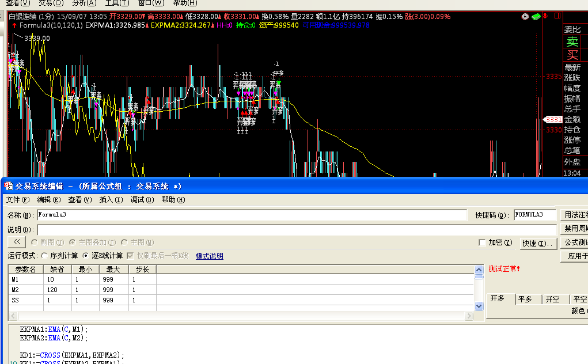This screenshot has height=364, width=588.
Task: Select the 副图 radio option
Action: [x=34, y=242]
